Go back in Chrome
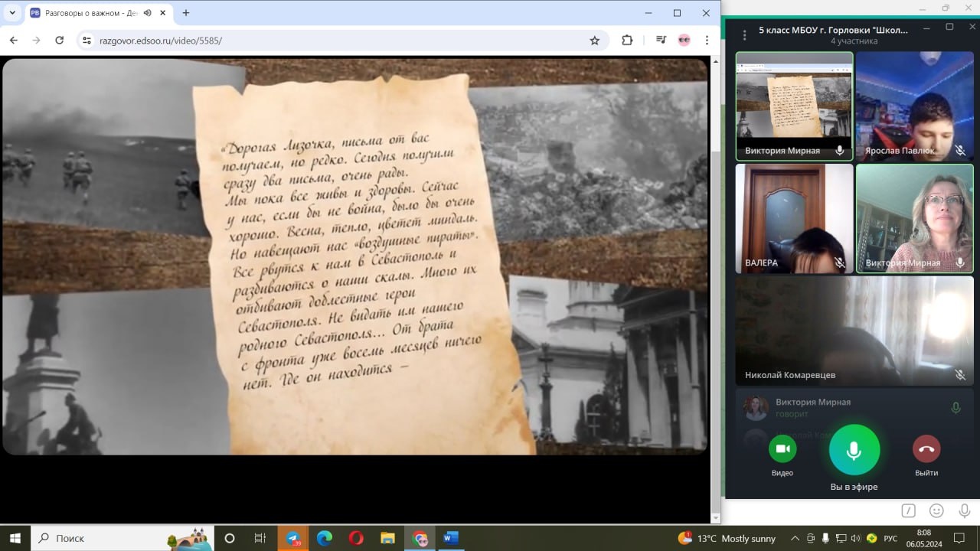980x551 pixels. (13, 41)
